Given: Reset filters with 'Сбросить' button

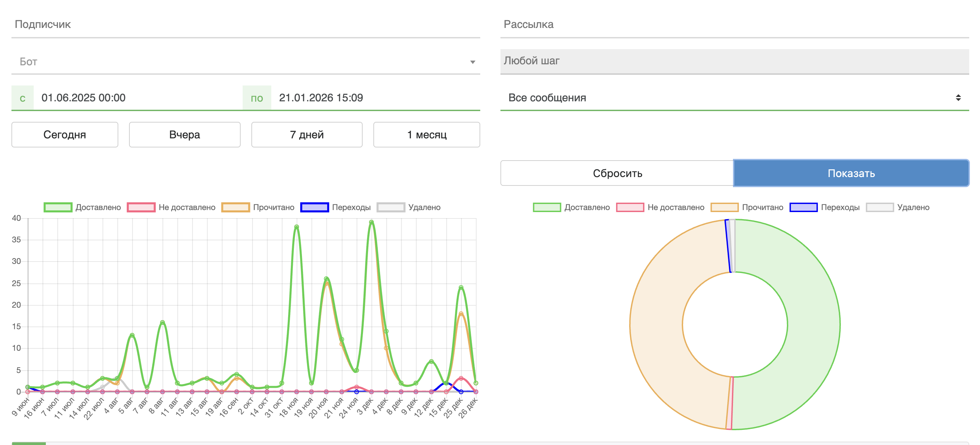Looking at the screenshot, I should pos(617,173).
